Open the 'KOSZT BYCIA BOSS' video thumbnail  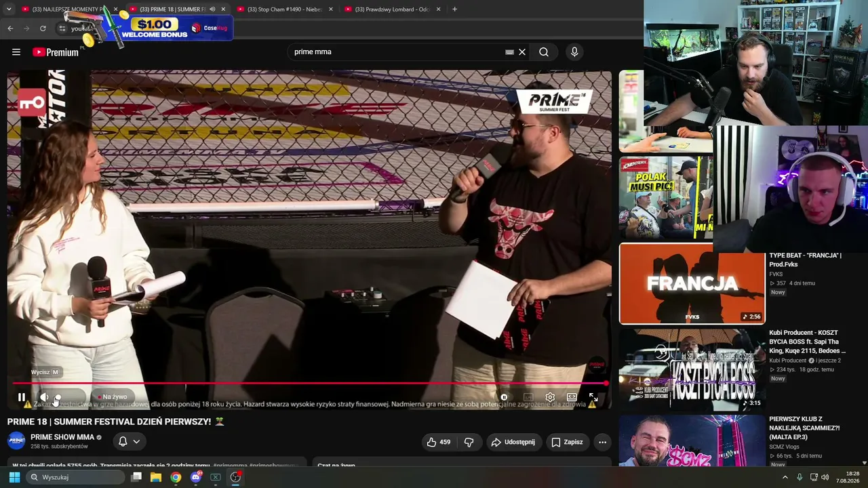[692, 370]
